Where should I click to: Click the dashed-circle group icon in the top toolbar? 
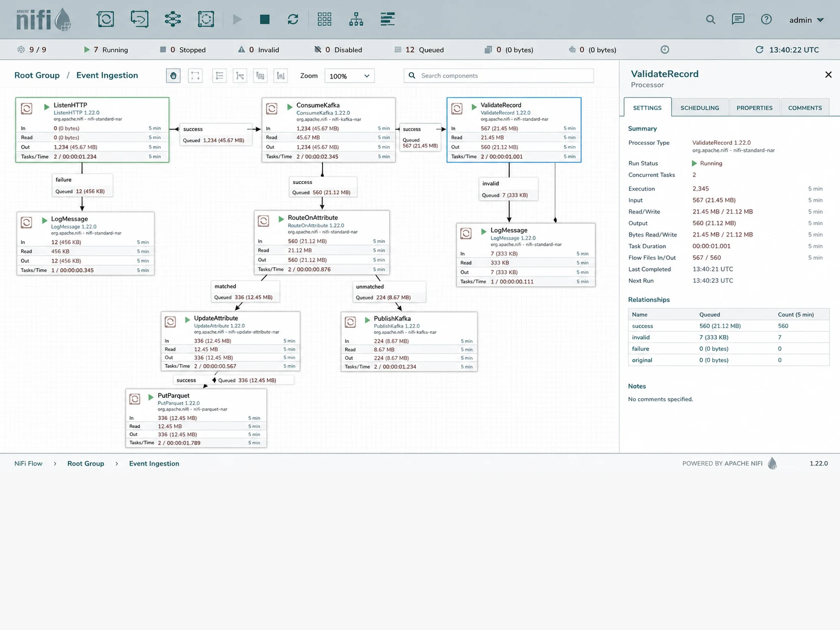coord(206,19)
